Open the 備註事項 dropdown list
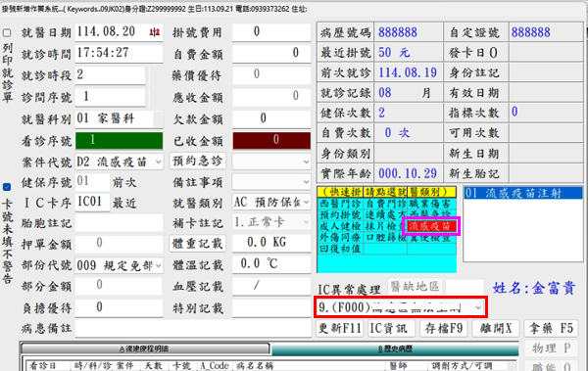The width and height of the screenshot is (588, 371). click(307, 182)
